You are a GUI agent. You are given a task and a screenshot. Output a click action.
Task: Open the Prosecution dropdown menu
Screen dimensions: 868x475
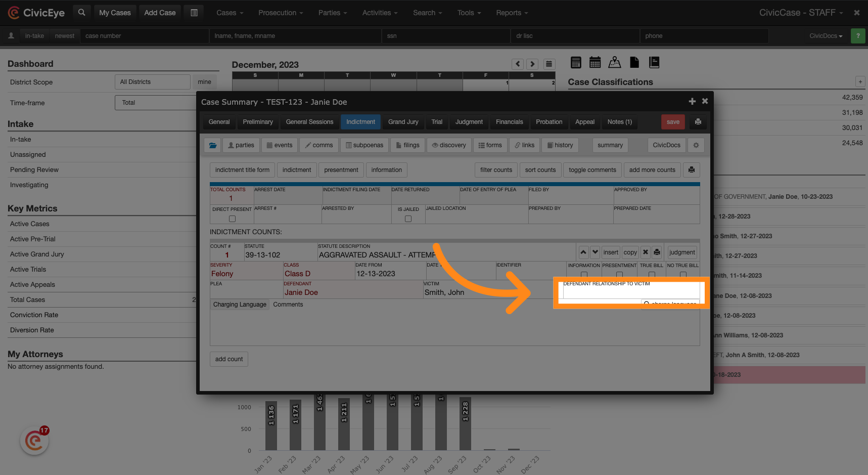tap(281, 13)
